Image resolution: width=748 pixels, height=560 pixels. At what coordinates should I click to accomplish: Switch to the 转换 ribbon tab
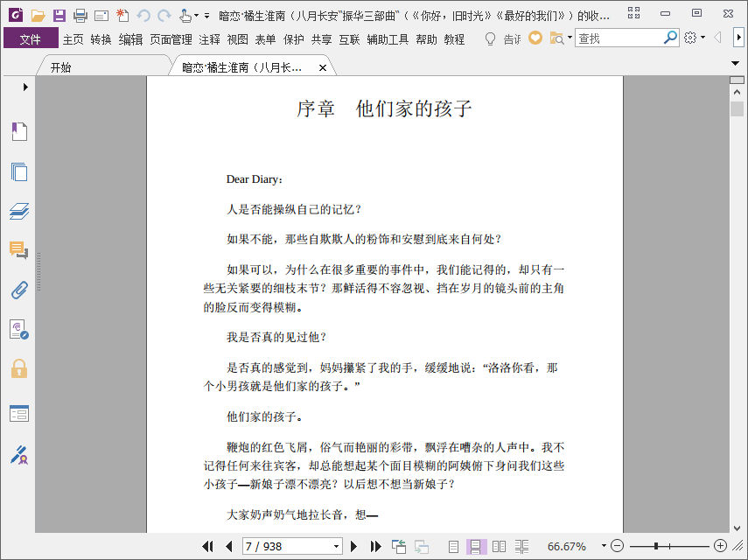tap(101, 39)
